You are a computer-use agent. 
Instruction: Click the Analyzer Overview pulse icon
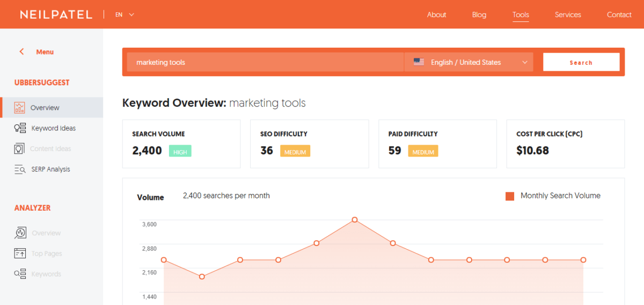(x=20, y=233)
